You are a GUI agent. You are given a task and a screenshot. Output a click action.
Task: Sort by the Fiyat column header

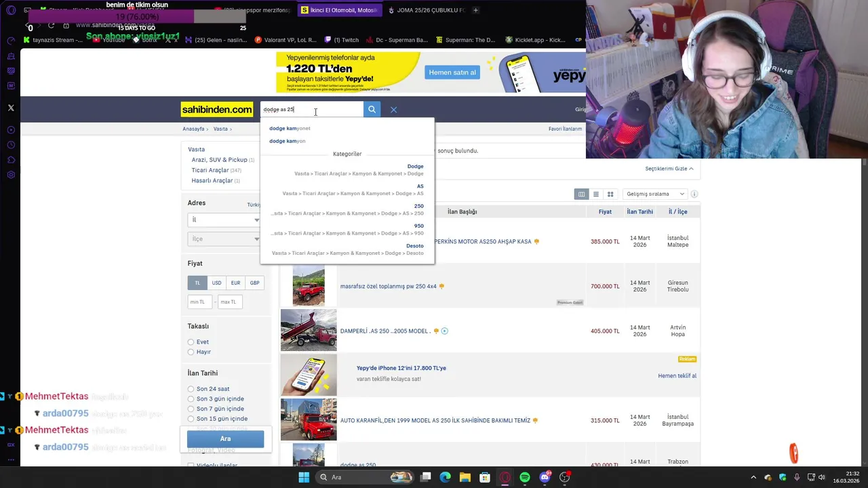[605, 211]
